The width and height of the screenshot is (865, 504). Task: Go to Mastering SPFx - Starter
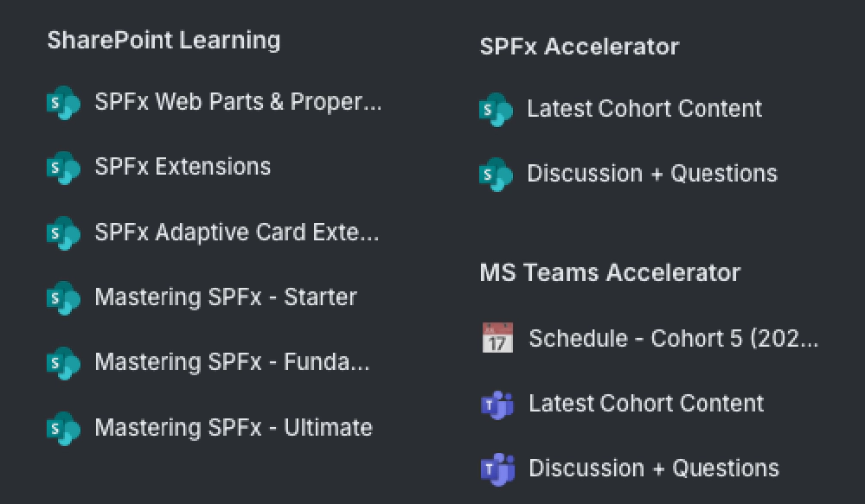click(x=226, y=297)
